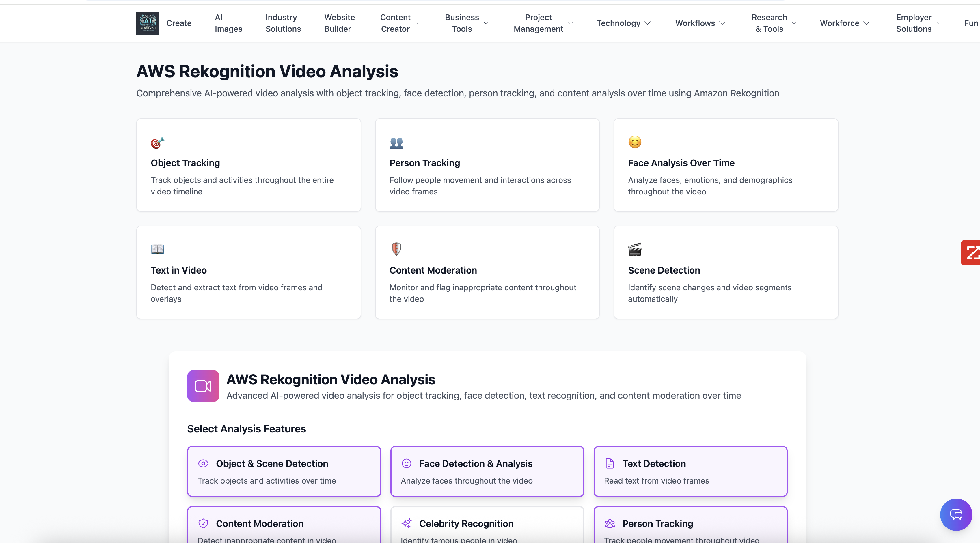Open the Workforce dropdown menu
The width and height of the screenshot is (980, 543).
tap(844, 23)
